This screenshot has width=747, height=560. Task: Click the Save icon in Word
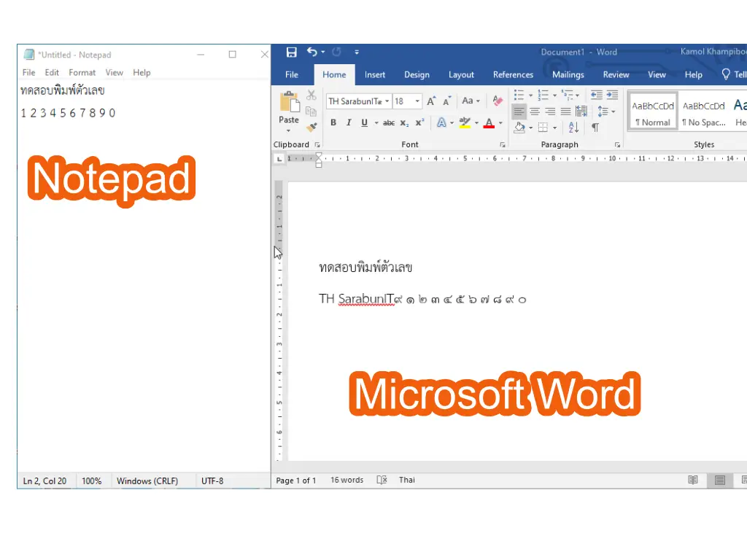tap(292, 52)
